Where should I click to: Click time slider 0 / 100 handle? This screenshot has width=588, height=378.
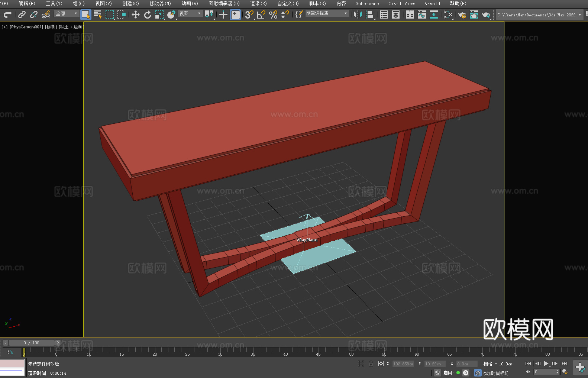coord(32,343)
